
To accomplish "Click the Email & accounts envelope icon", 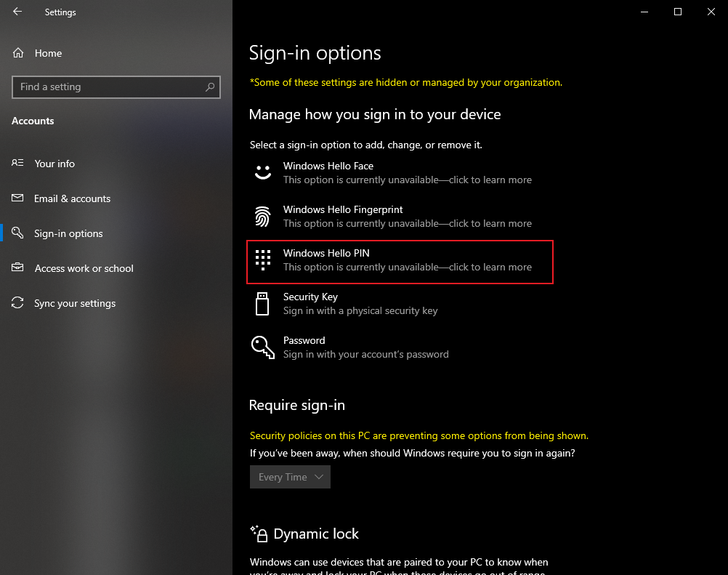I will [17, 198].
